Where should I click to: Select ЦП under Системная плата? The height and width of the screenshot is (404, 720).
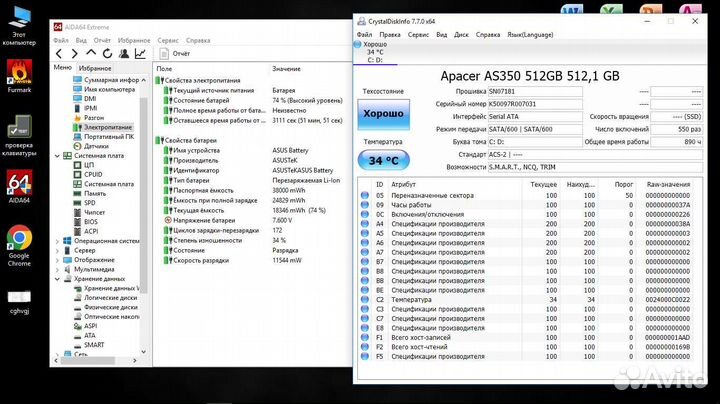pyautogui.click(x=84, y=165)
